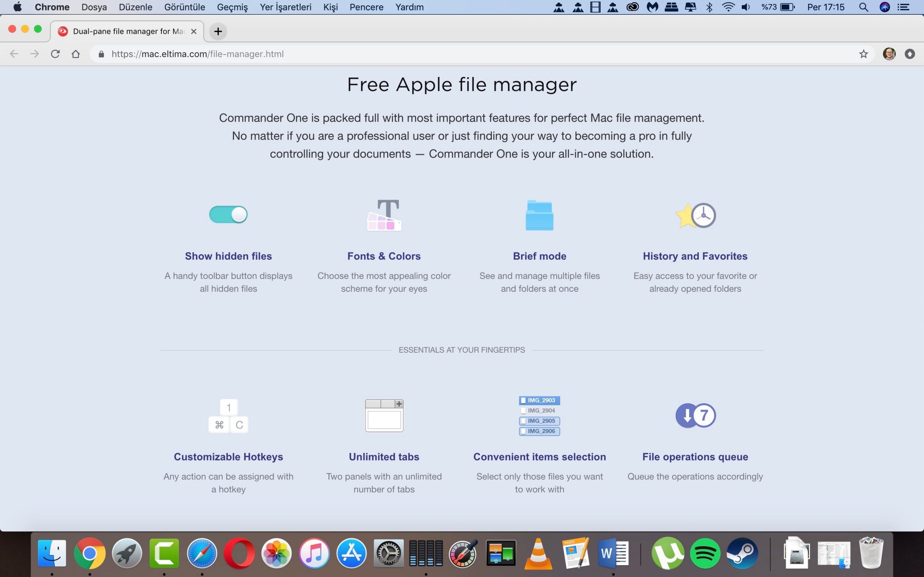Click the Customizable Hotkeys keyboard icon
Image resolution: width=924 pixels, height=577 pixels.
(228, 416)
